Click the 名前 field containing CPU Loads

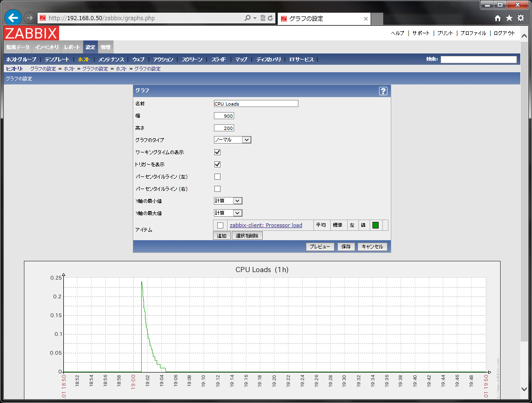tap(256, 104)
